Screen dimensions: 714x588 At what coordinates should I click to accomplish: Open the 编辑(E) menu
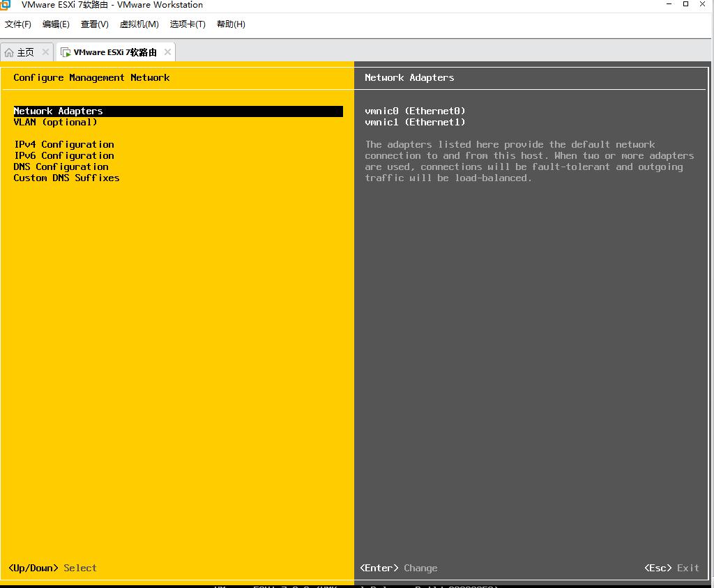[56, 24]
